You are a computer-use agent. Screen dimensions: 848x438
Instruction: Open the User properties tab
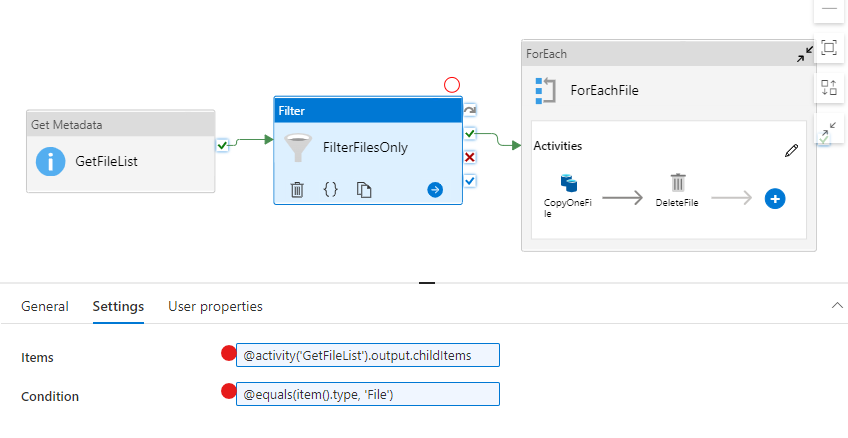pos(215,306)
